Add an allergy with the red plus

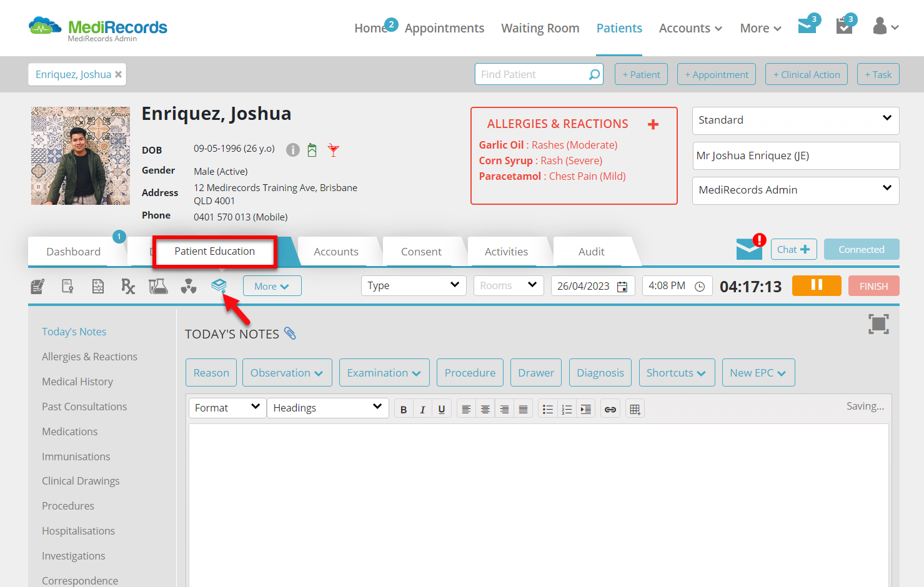[x=653, y=124]
